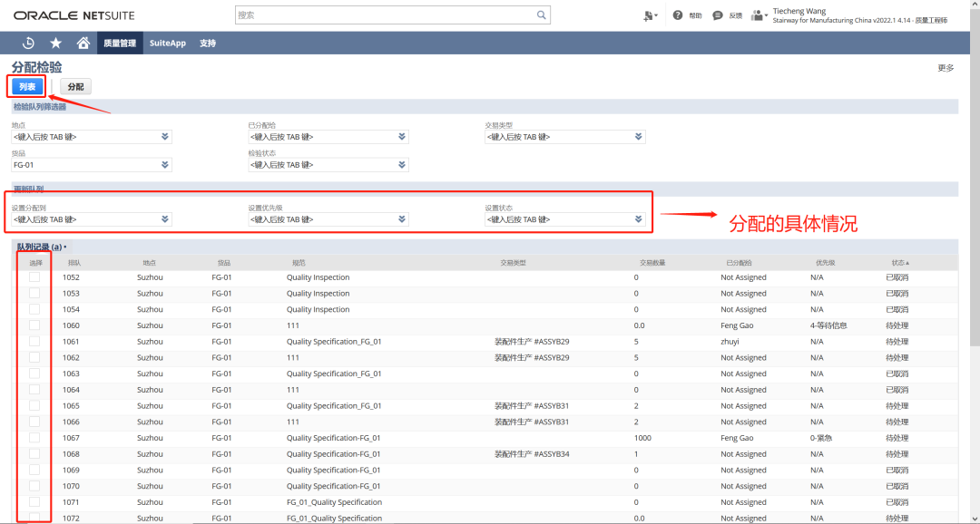
Task: Select the checkbox for queue 1052
Action: 34,277
